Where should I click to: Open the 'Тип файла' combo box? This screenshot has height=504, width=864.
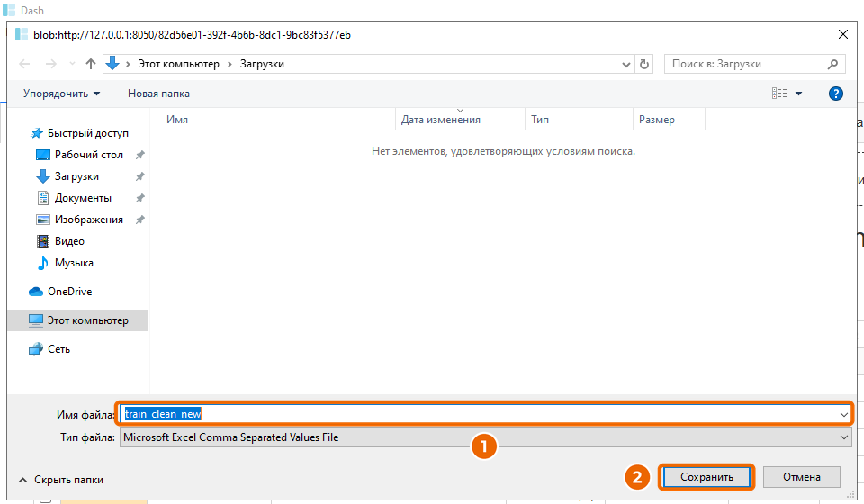click(x=485, y=437)
